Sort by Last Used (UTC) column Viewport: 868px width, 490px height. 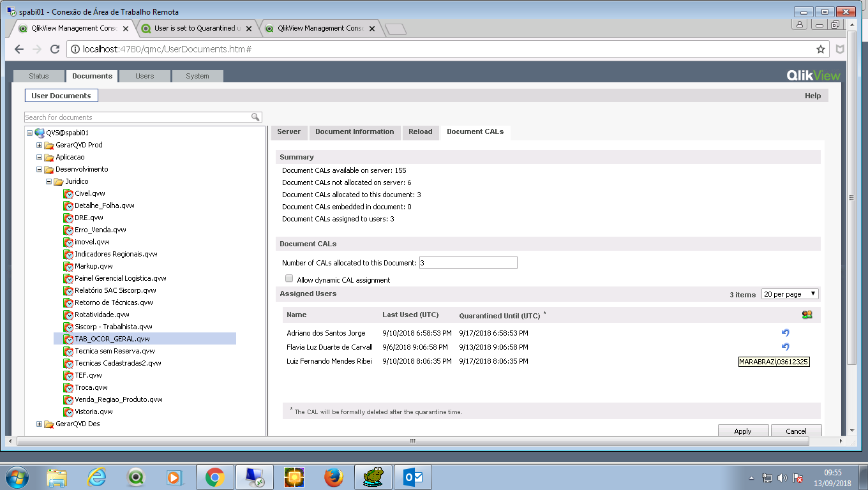click(410, 315)
